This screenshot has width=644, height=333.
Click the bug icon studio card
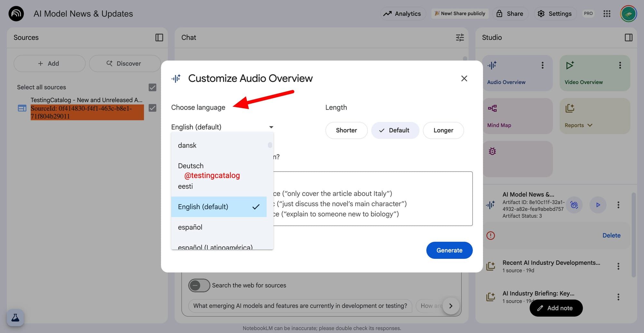coord(517,159)
